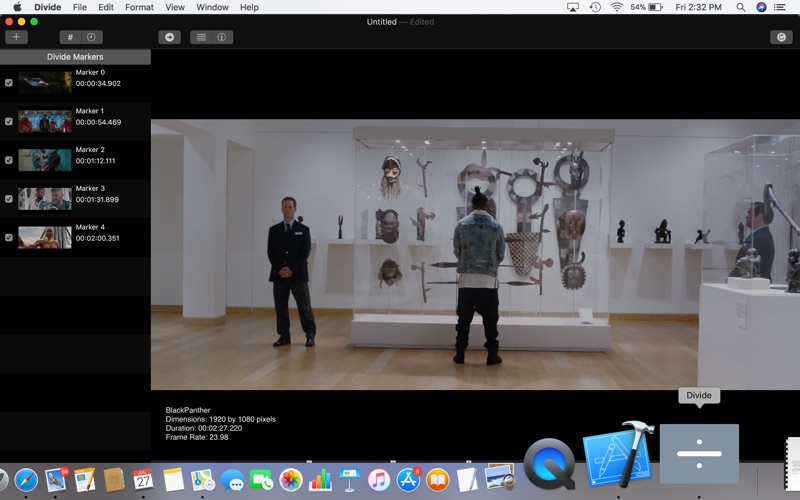Click the Frame Rate: 23.98 text
The height and width of the screenshot is (500, 800).
pyautogui.click(x=196, y=437)
